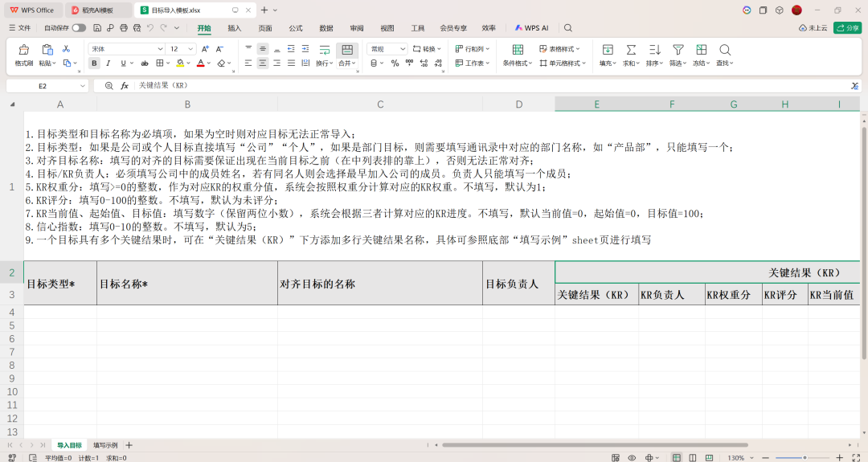This screenshot has height=462, width=868.
Task: Open the Data (数据) ribbon tab
Action: (326, 27)
